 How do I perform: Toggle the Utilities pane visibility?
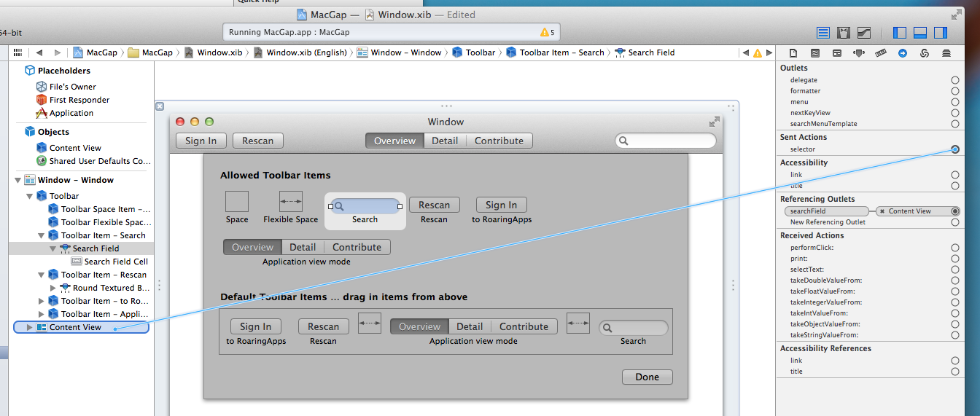(941, 33)
